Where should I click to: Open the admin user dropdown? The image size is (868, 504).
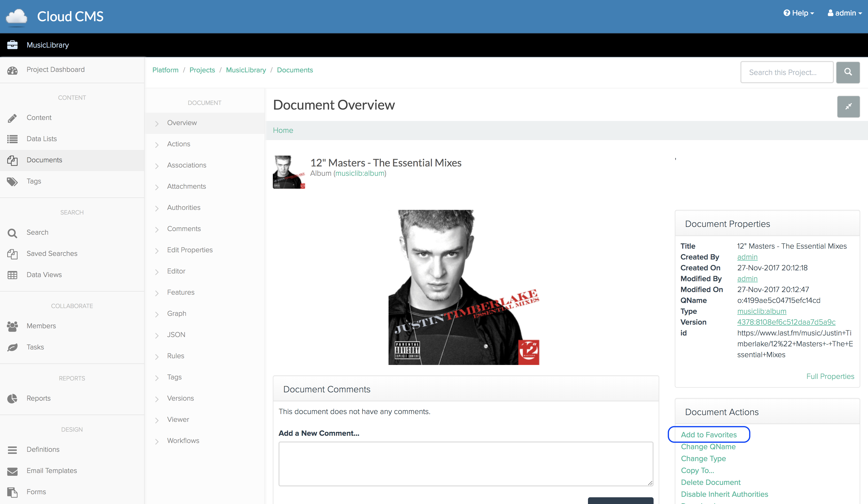(x=845, y=13)
